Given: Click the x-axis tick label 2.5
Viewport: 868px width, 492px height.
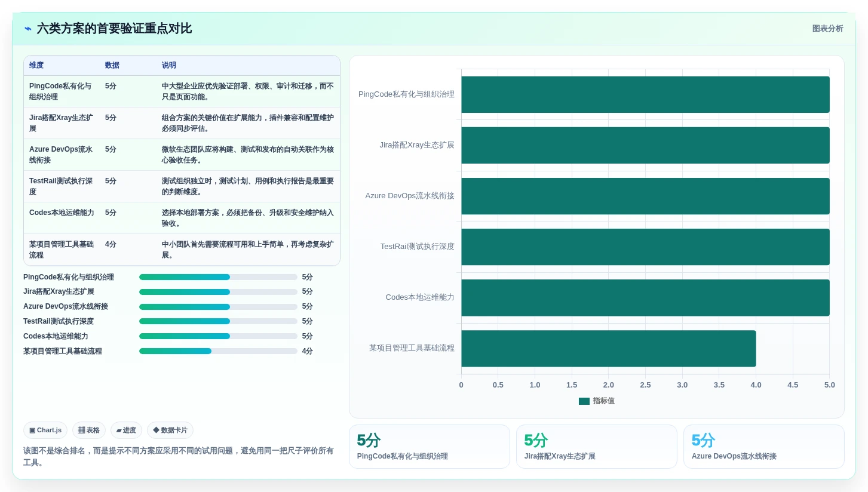Looking at the screenshot, I should pos(645,385).
